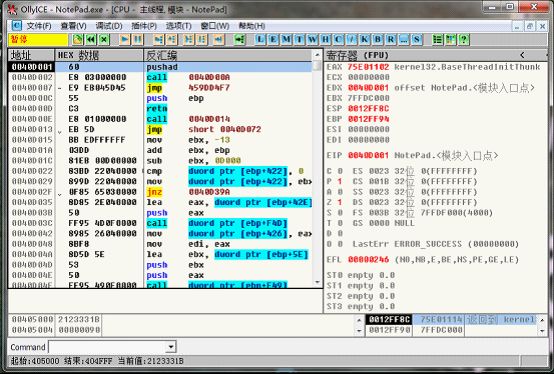Open the 查看(V) menu
This screenshot has width=554, height=374.
[73, 26]
